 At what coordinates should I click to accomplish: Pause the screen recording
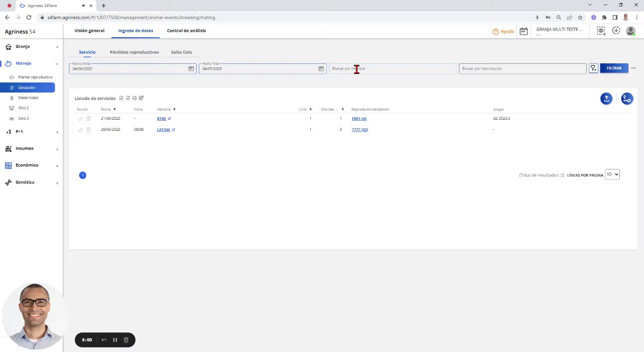115,340
